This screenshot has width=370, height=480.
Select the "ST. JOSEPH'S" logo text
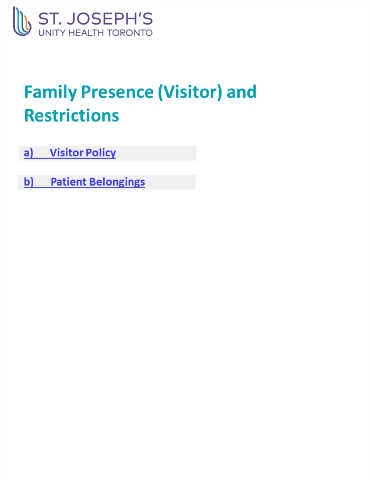tap(95, 19)
